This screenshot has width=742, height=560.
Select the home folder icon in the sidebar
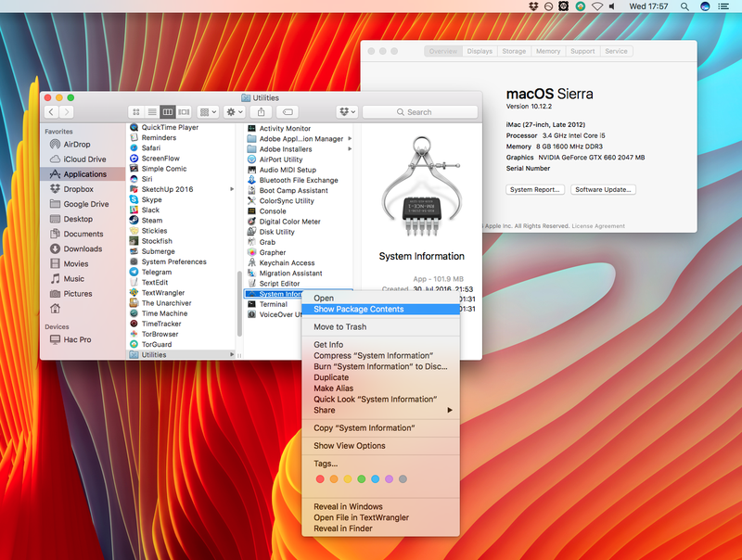click(56, 309)
